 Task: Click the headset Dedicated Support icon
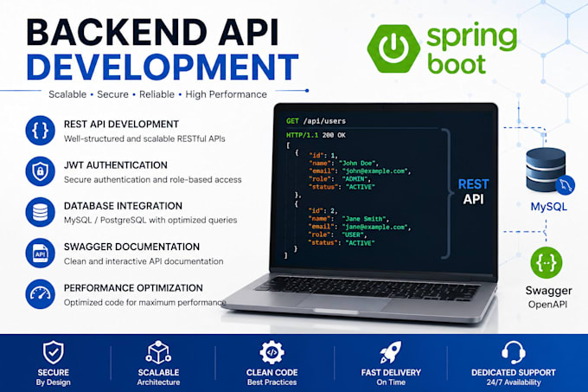click(514, 352)
